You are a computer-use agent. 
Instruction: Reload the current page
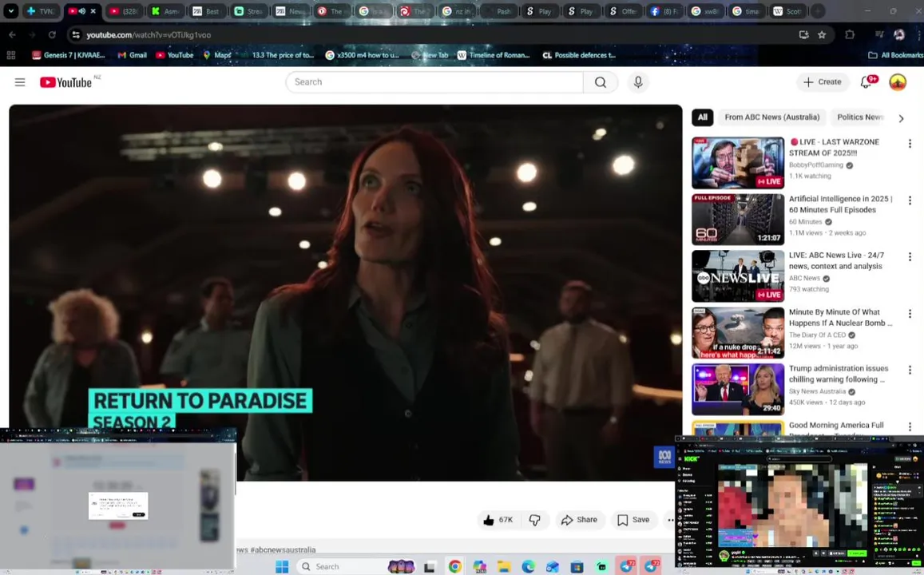[52, 35]
